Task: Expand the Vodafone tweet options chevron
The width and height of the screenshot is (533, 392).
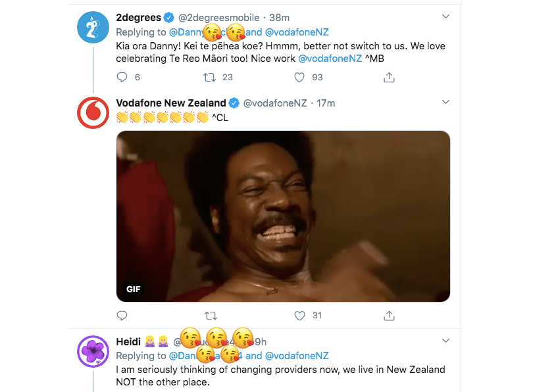Action: (445, 103)
